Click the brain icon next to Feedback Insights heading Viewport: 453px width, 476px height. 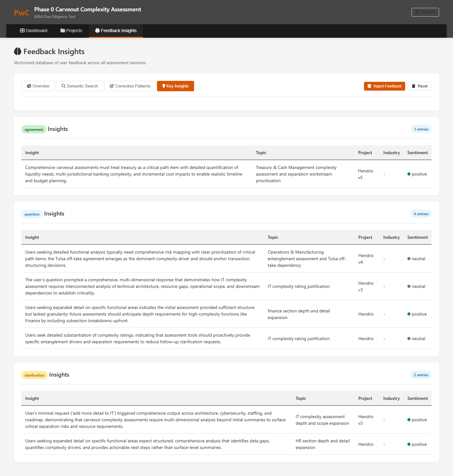coord(17,51)
